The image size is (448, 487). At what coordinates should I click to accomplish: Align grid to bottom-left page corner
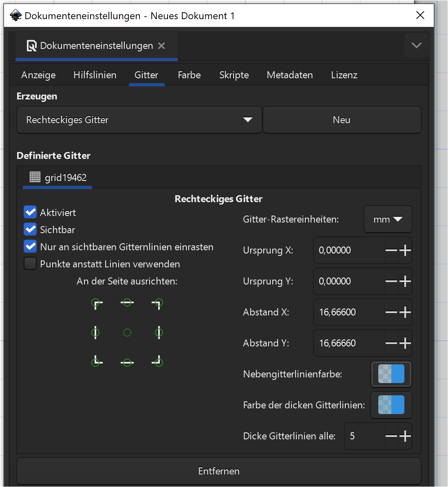coord(97,362)
